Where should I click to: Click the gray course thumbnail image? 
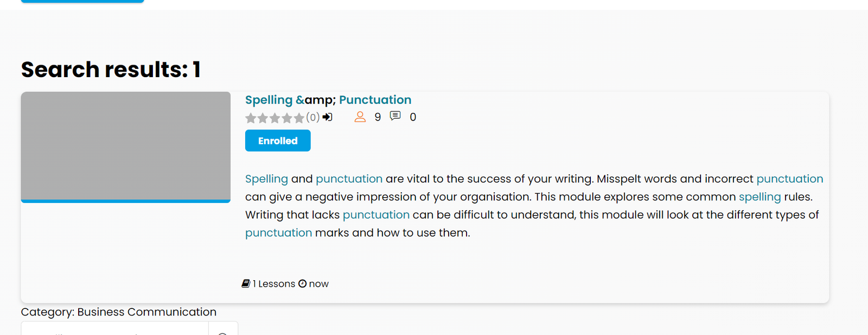(x=125, y=146)
